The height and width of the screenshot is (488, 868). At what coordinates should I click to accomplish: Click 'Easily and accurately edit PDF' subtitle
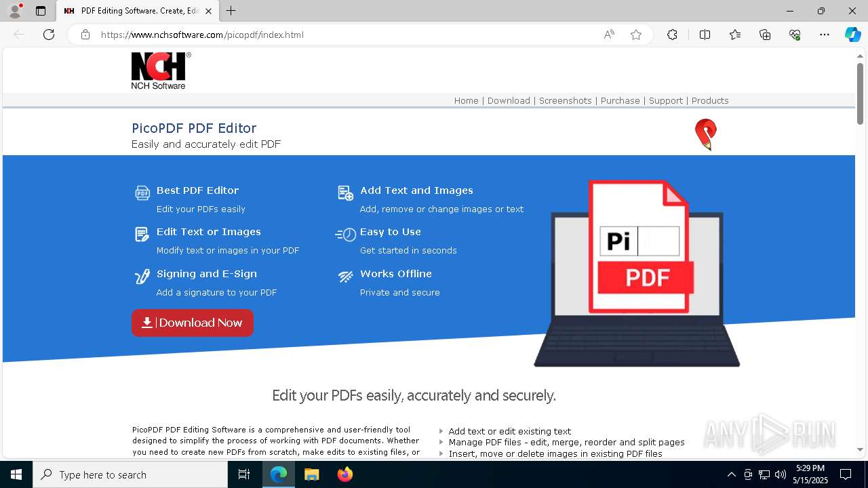click(205, 144)
